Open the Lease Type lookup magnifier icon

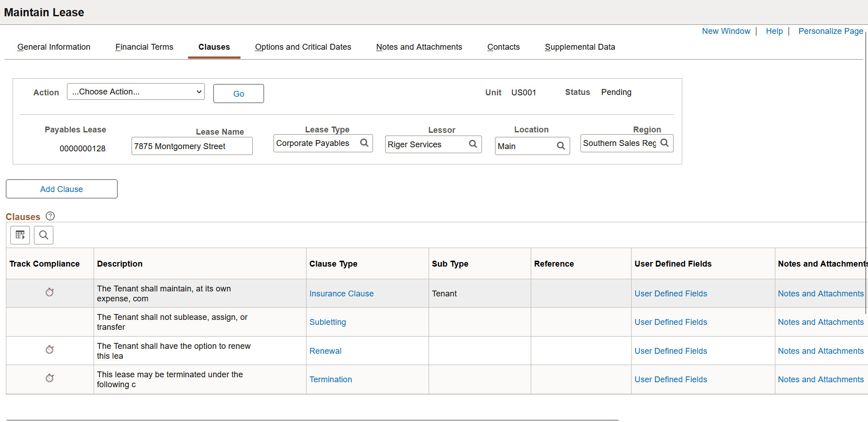[364, 143]
